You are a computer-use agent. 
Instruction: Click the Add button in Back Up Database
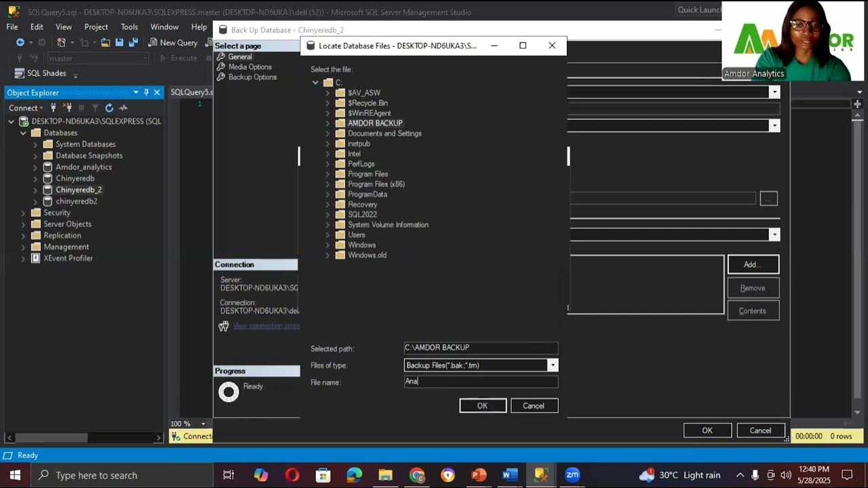753,265
